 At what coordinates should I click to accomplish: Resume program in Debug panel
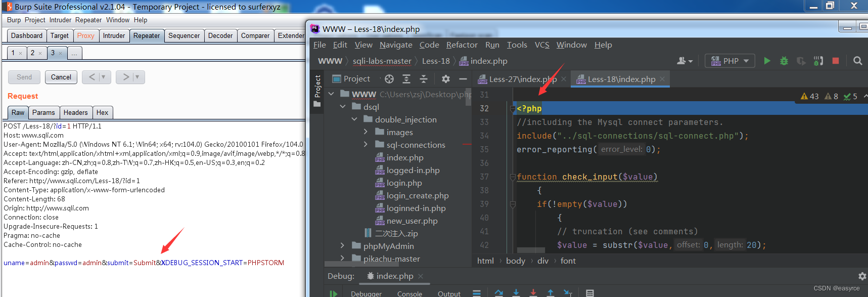333,293
